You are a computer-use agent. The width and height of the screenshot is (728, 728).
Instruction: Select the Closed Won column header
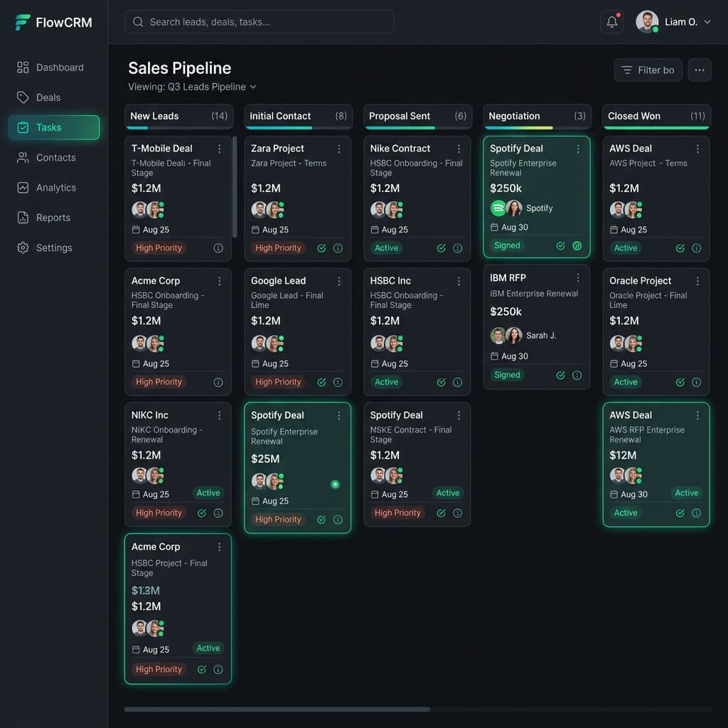[x=656, y=116]
